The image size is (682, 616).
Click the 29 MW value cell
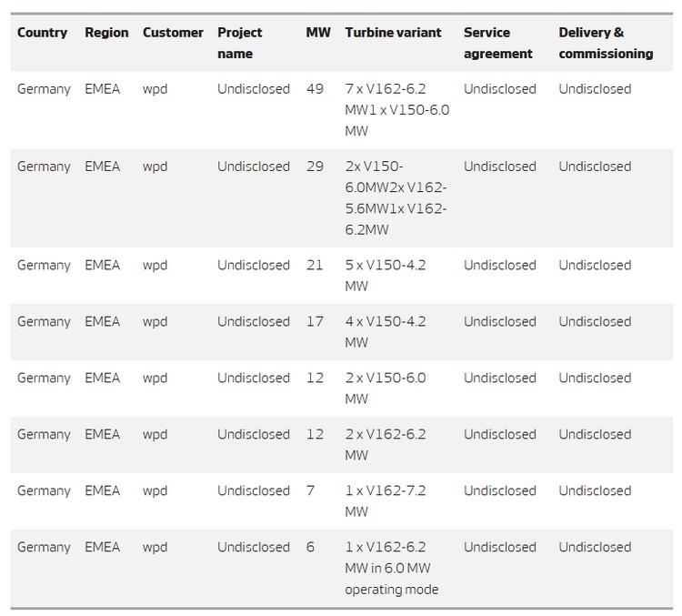(x=315, y=167)
